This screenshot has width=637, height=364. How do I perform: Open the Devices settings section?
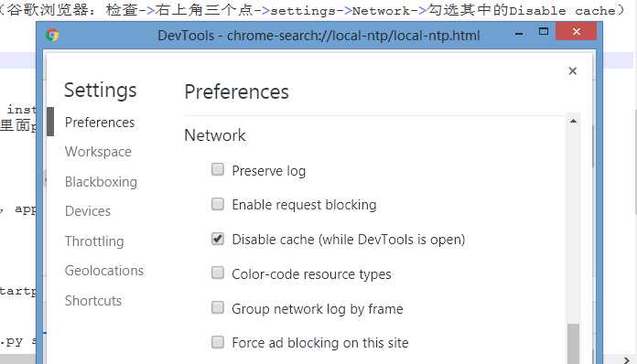pyautogui.click(x=88, y=211)
